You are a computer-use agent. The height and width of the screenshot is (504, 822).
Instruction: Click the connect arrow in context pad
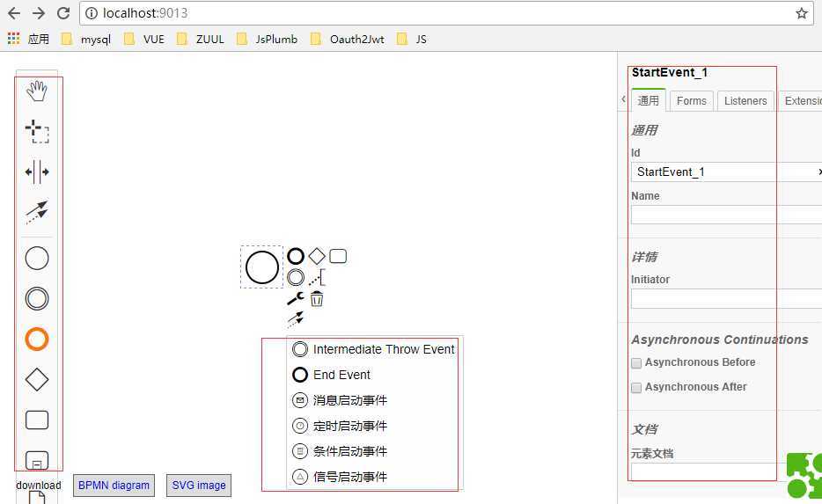coord(295,319)
